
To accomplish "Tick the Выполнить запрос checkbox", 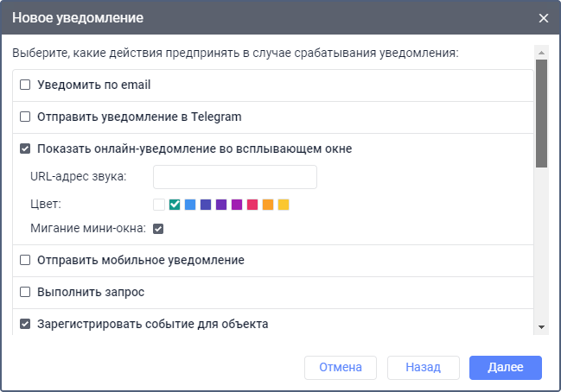I will [x=25, y=292].
